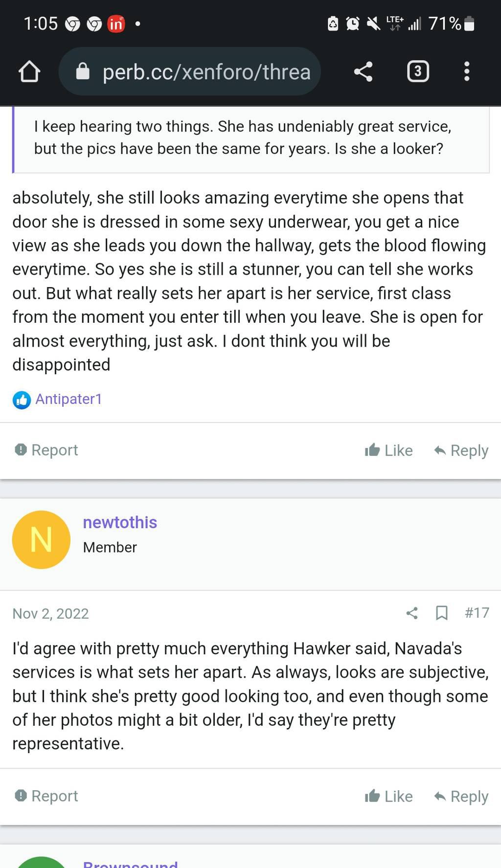
Task: Tap the browser home icon
Action: pyautogui.click(x=29, y=72)
